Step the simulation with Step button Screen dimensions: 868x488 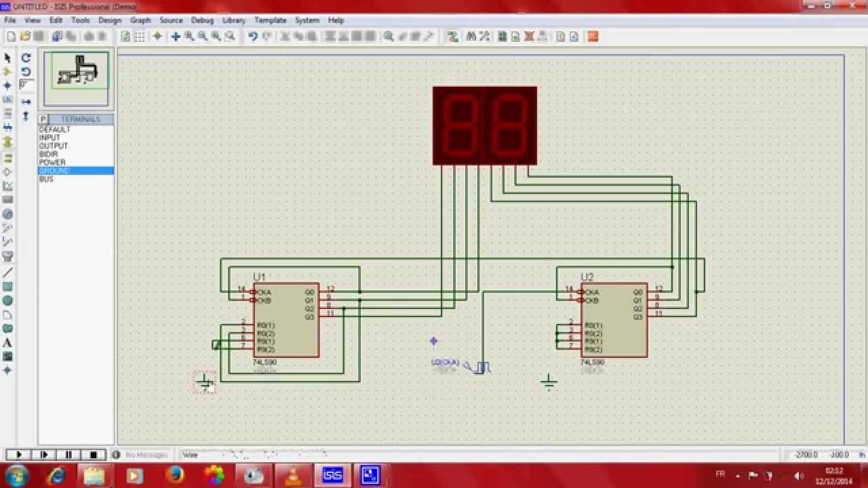pos(44,455)
